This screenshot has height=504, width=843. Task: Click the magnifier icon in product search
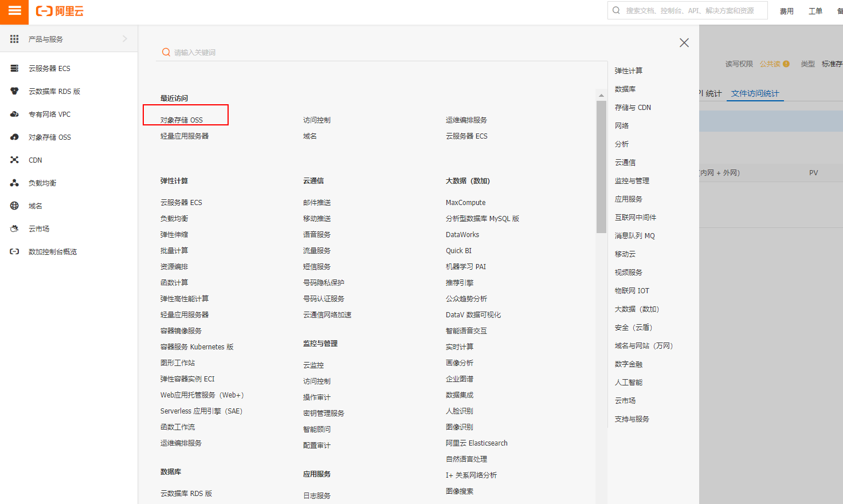[x=166, y=52]
